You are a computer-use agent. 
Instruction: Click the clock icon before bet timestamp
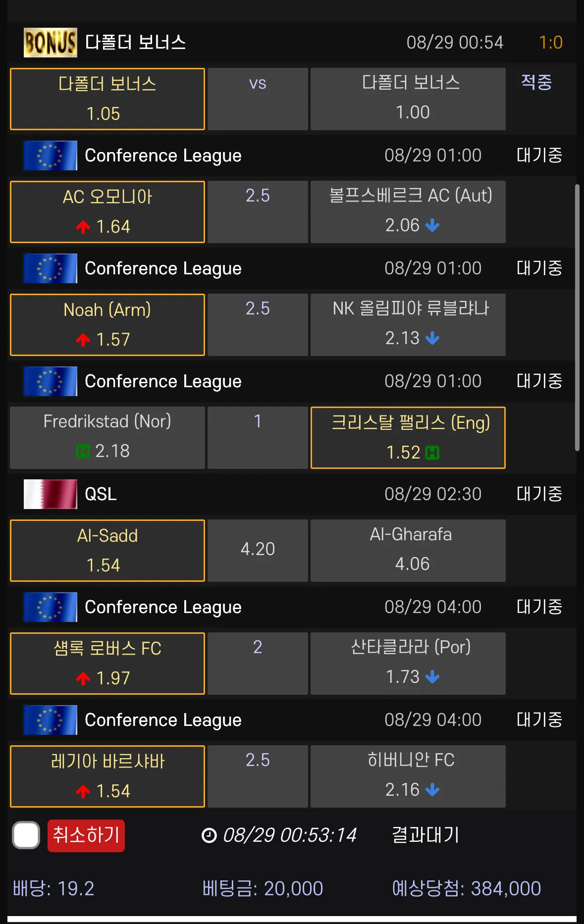[209, 836]
